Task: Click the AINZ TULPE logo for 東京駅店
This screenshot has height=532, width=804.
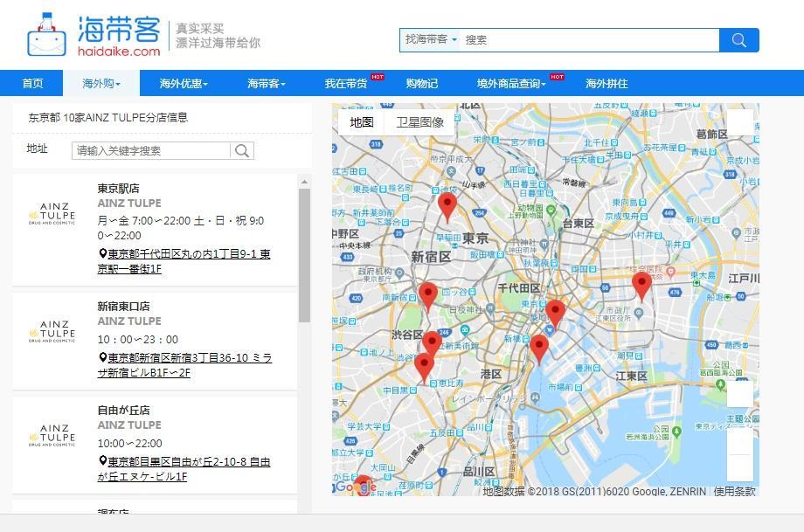Action: point(52,214)
